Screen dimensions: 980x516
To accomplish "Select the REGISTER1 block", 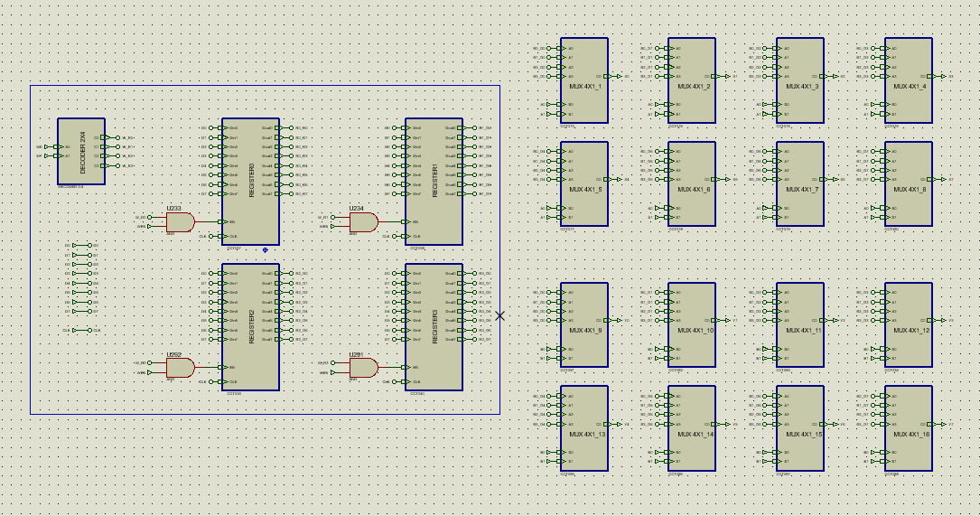I will [x=434, y=182].
